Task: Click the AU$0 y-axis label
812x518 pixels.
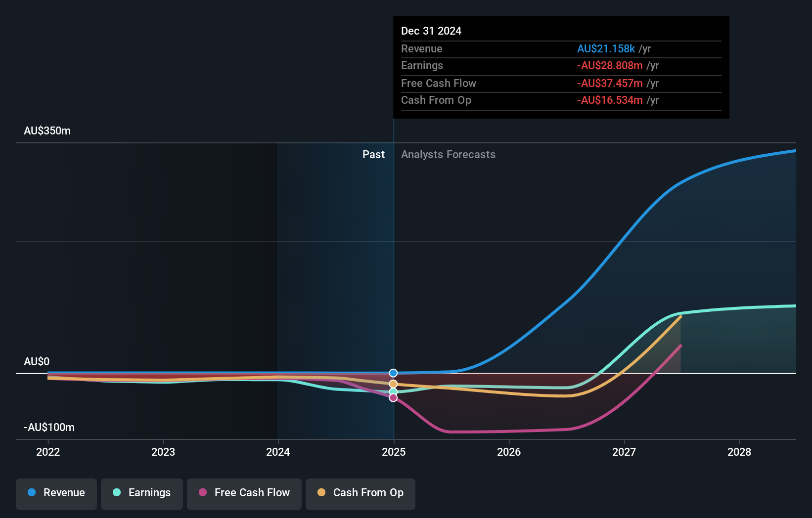Action: pos(37,361)
